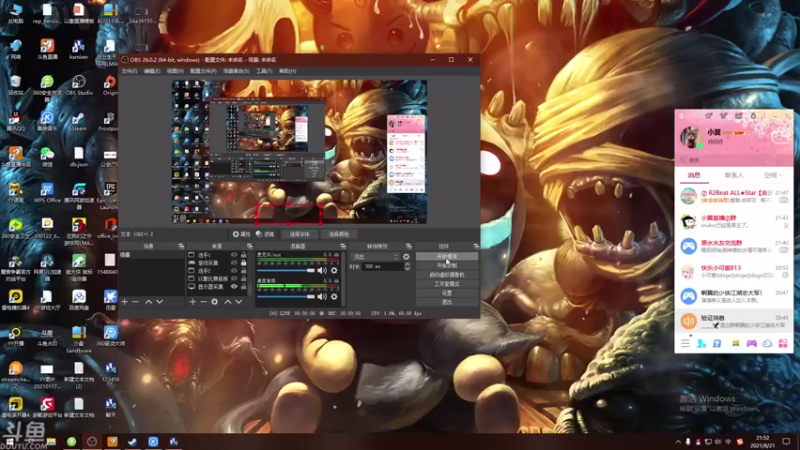Screen dimensions: 800x450
Task: Move the selected source down
Action: click(x=239, y=302)
